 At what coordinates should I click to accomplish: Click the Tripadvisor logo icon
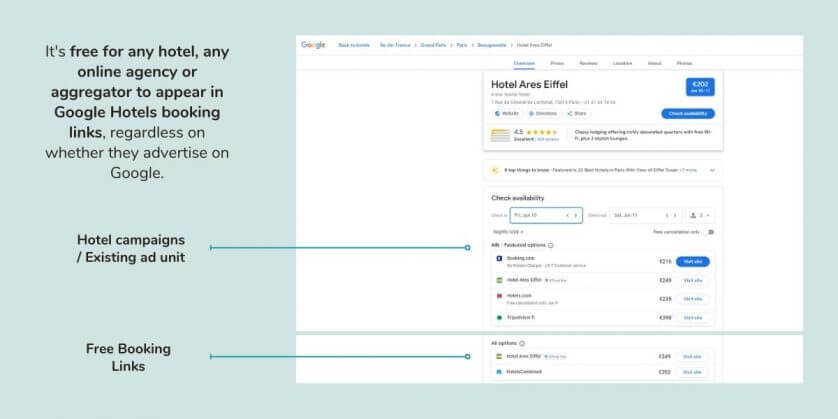coord(498,317)
